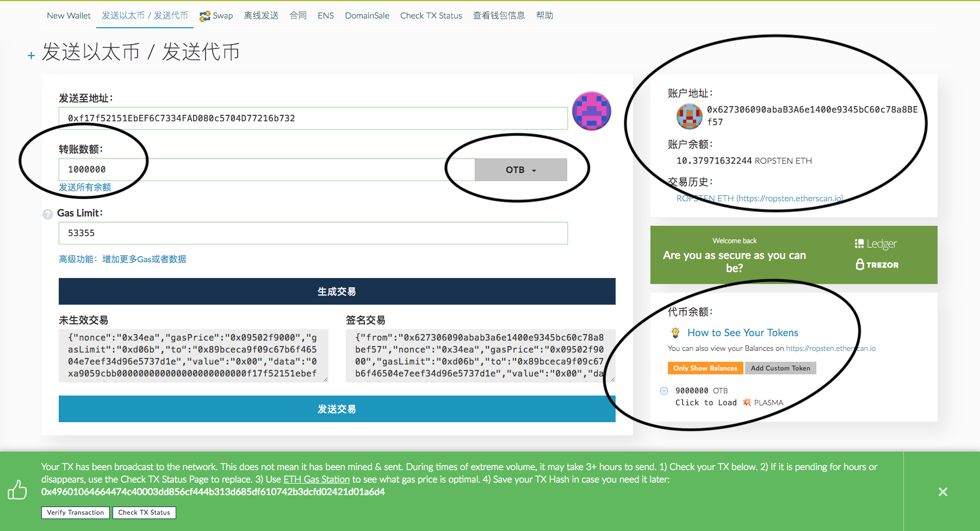Click the recipient address identicon
The width and height of the screenshot is (980, 531).
click(x=592, y=111)
